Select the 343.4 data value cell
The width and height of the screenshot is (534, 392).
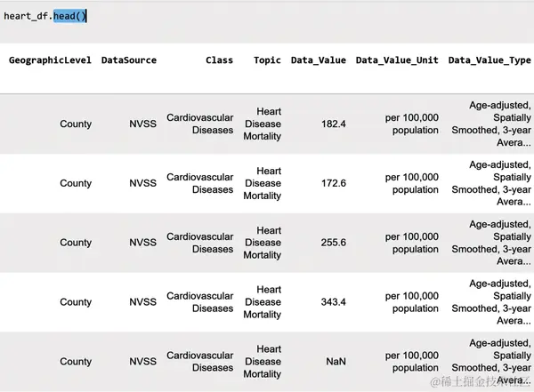[334, 302]
